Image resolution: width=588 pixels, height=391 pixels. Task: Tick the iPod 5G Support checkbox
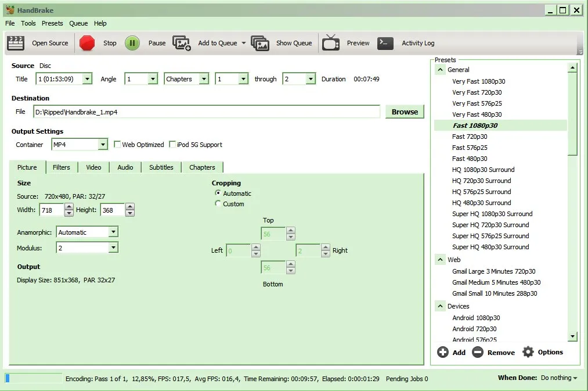pos(172,145)
